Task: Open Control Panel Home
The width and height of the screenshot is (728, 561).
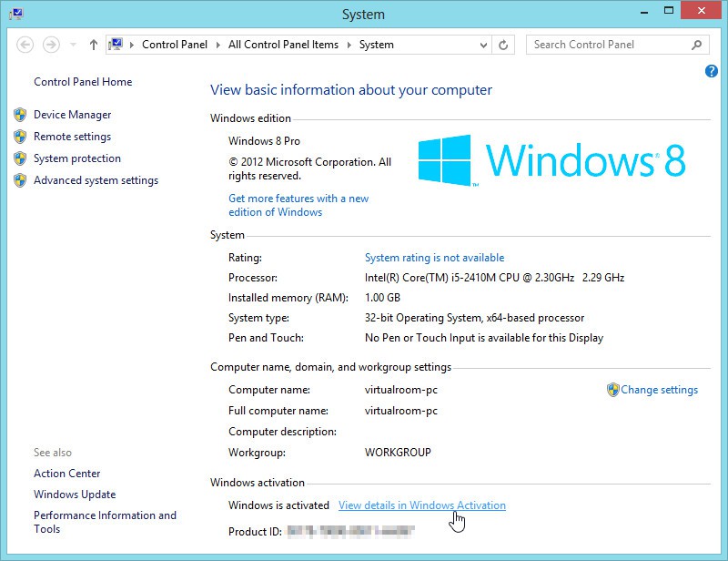Action: [83, 82]
